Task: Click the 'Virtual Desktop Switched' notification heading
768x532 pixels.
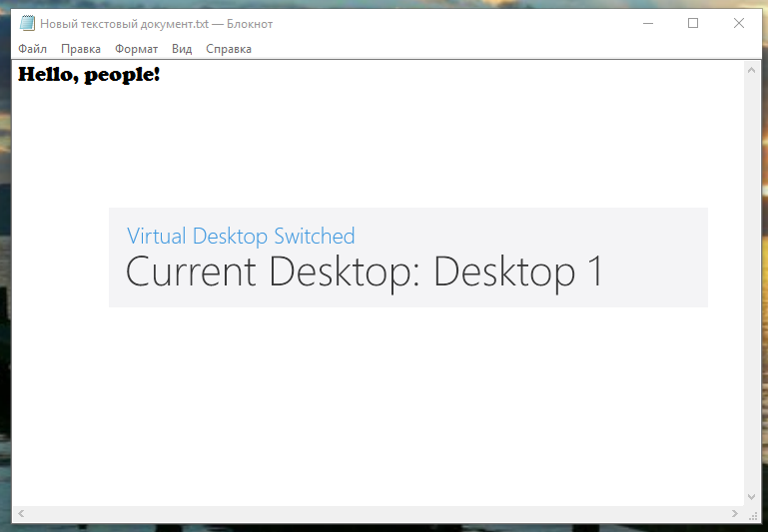Action: (x=241, y=236)
